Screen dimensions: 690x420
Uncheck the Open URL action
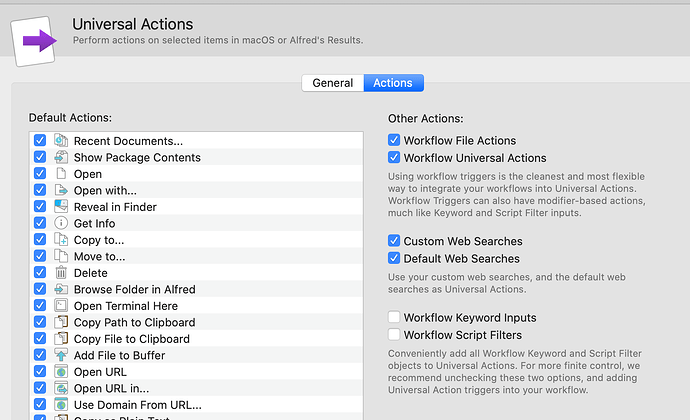point(40,372)
